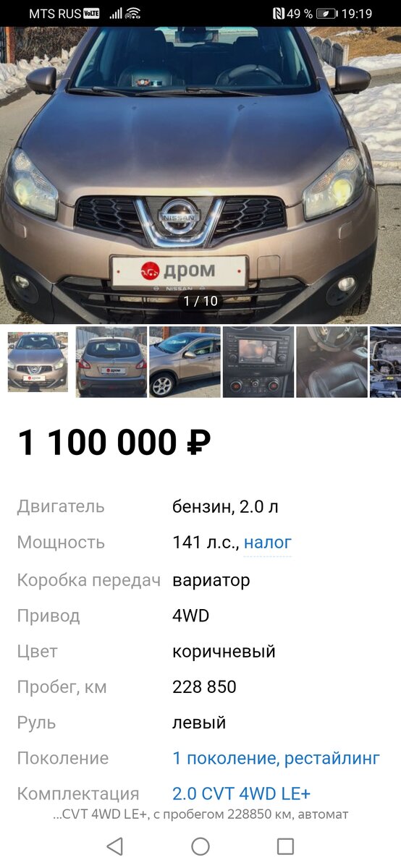Tap the 1 / 10 photo counter
The width and height of the screenshot is (401, 868).
coord(200,301)
